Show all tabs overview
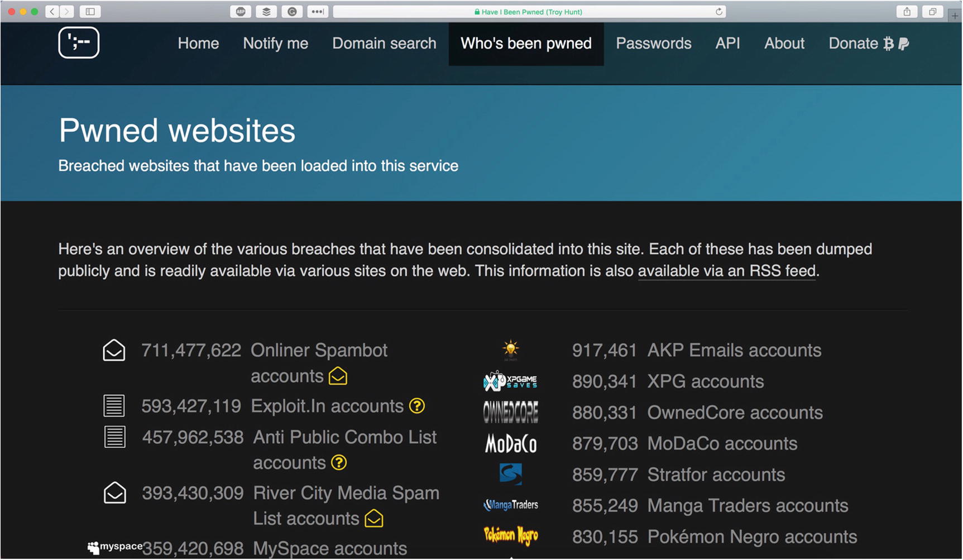The image size is (963, 560). click(932, 11)
